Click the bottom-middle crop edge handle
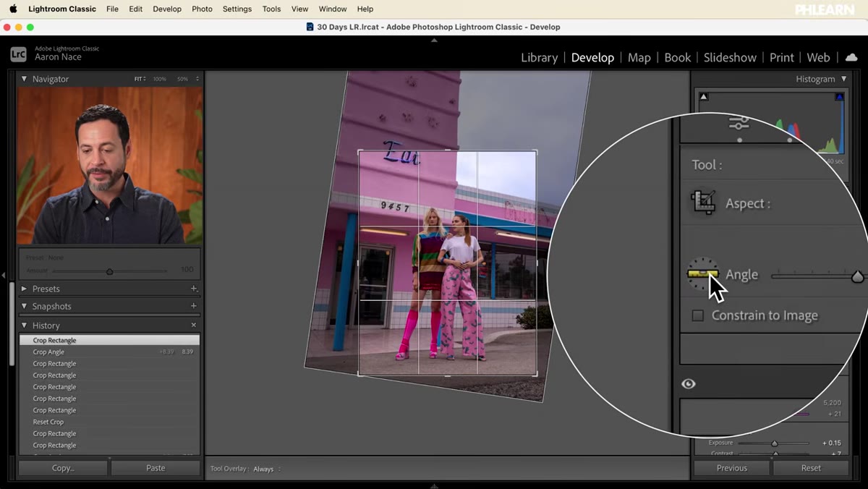 tap(448, 375)
